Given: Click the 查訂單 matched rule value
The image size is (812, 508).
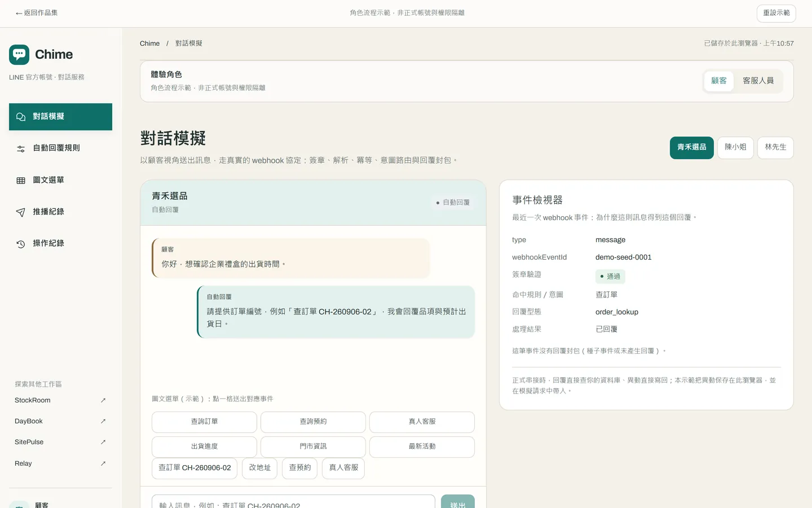Looking at the screenshot, I should (x=607, y=295).
